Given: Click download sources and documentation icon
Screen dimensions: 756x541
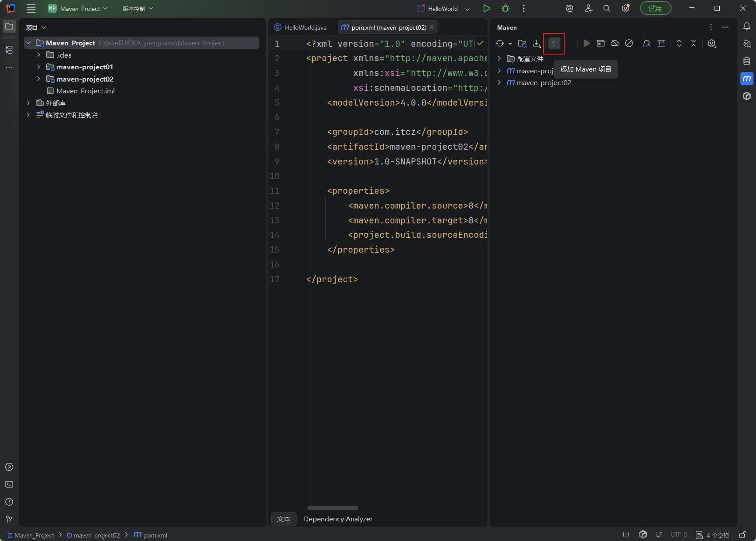Looking at the screenshot, I should tap(537, 43).
